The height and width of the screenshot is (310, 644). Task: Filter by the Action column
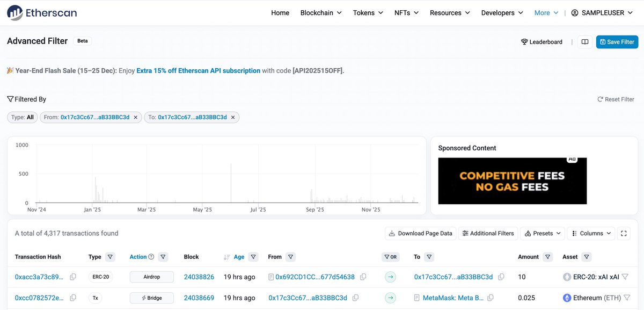[x=163, y=257]
